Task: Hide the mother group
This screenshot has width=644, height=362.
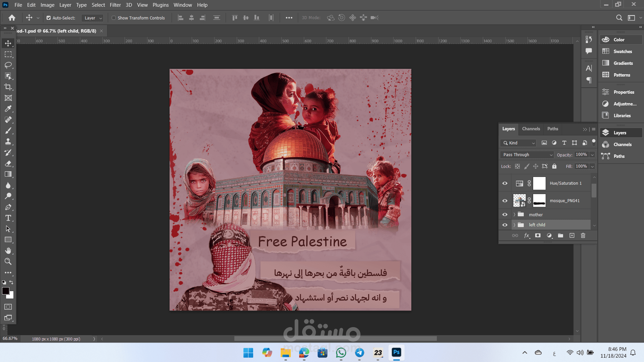Action: coord(505,215)
